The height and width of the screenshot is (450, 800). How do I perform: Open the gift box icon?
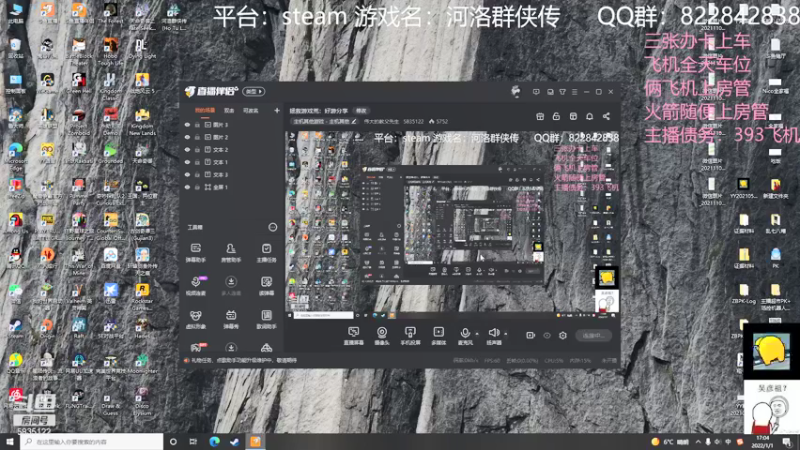pos(540,116)
